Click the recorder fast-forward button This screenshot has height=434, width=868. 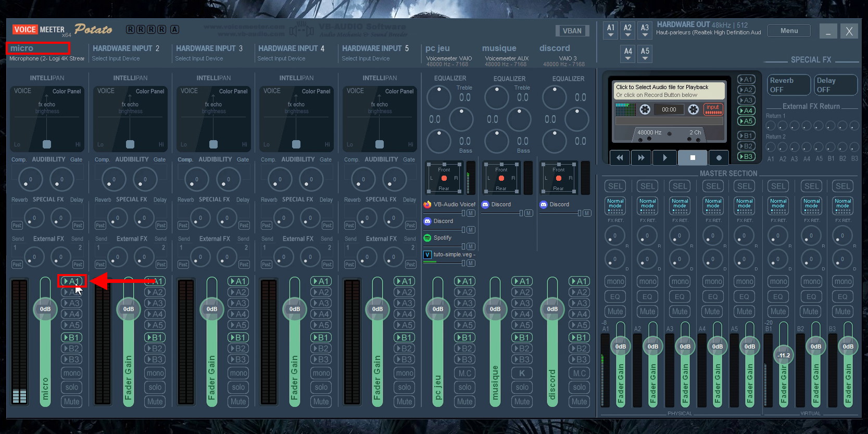(641, 158)
